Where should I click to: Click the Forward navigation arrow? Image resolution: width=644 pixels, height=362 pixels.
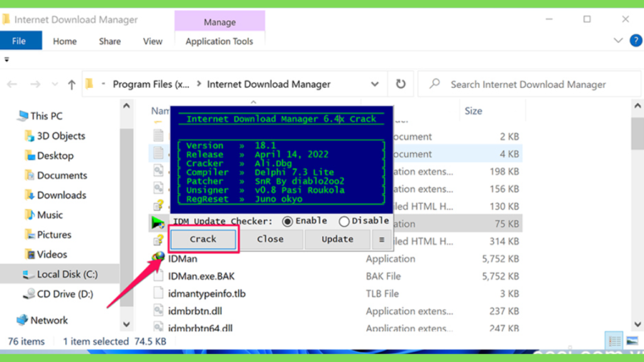click(35, 85)
